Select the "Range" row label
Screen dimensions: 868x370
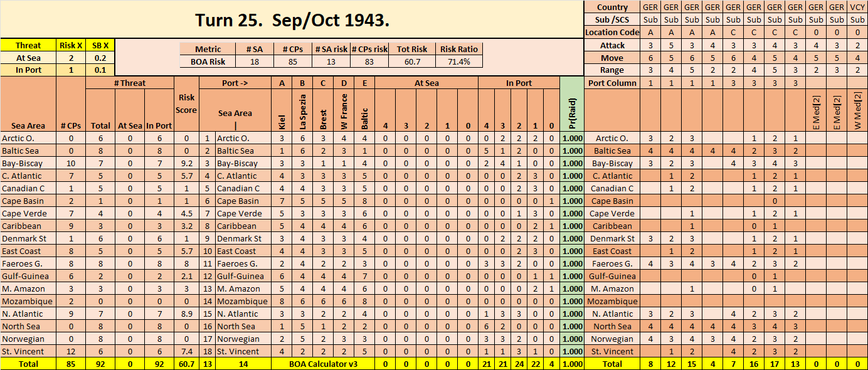[612, 70]
